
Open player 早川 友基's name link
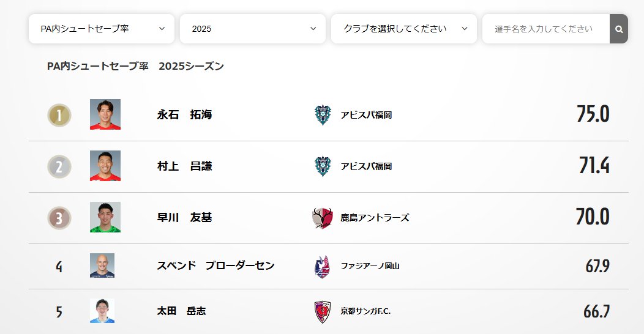[184, 218]
